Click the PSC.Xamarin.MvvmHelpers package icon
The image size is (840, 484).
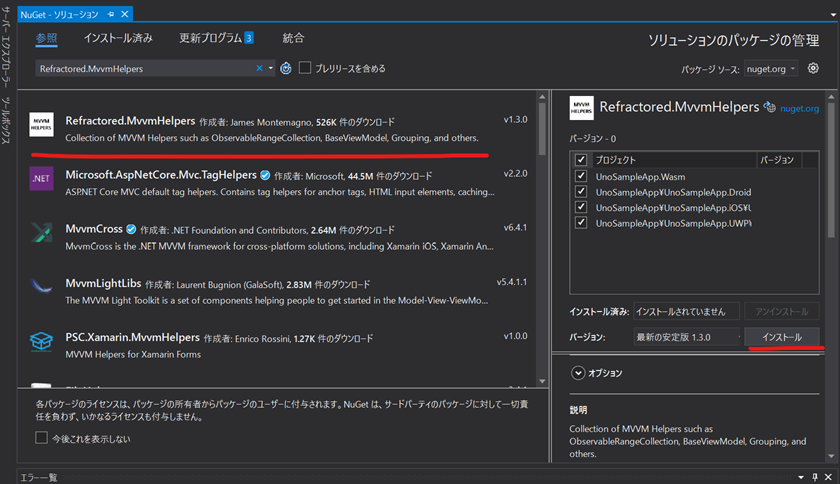pos(41,341)
